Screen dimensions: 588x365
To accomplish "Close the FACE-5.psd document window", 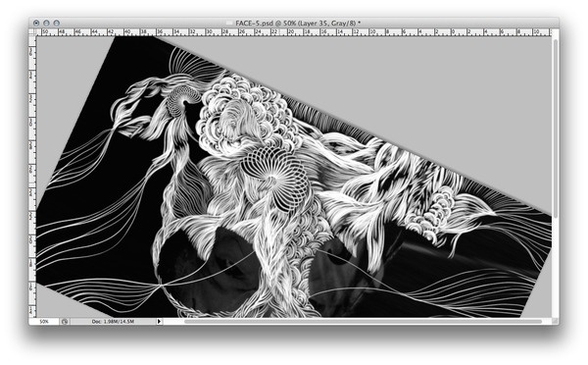I will [x=36, y=24].
